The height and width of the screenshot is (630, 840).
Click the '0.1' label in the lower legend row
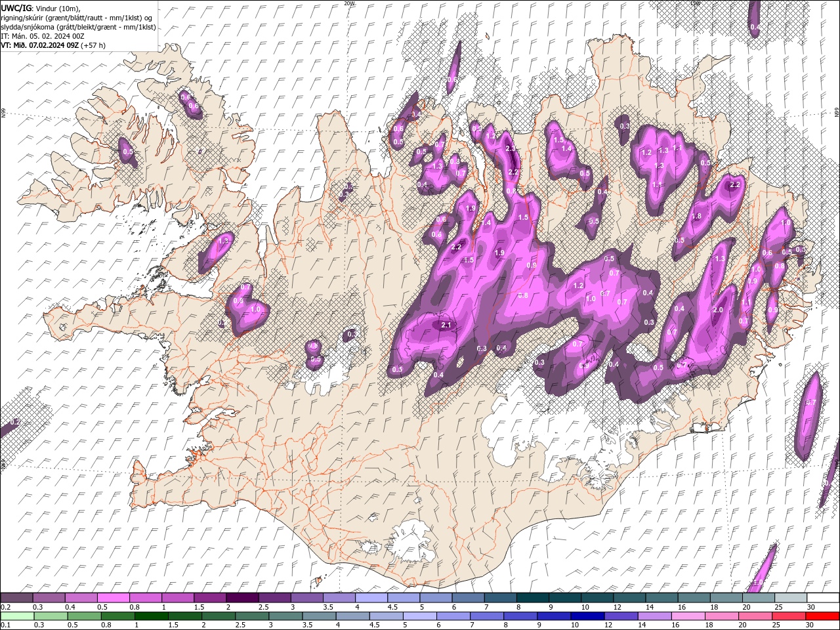(5, 625)
